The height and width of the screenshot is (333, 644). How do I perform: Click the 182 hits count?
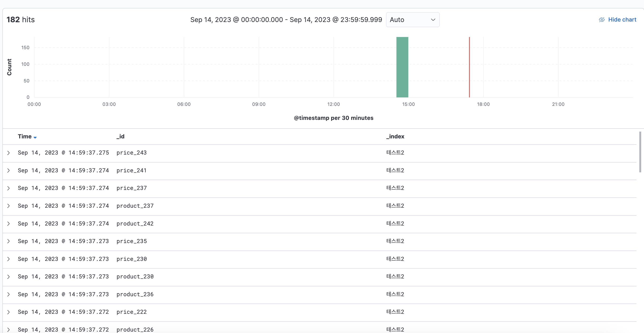click(20, 20)
